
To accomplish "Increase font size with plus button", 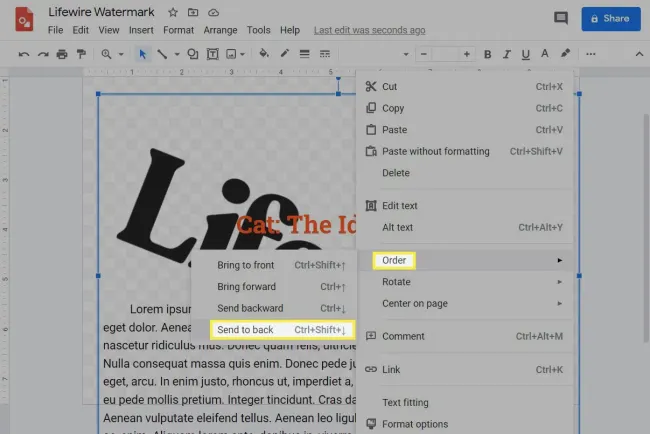I will (x=467, y=54).
